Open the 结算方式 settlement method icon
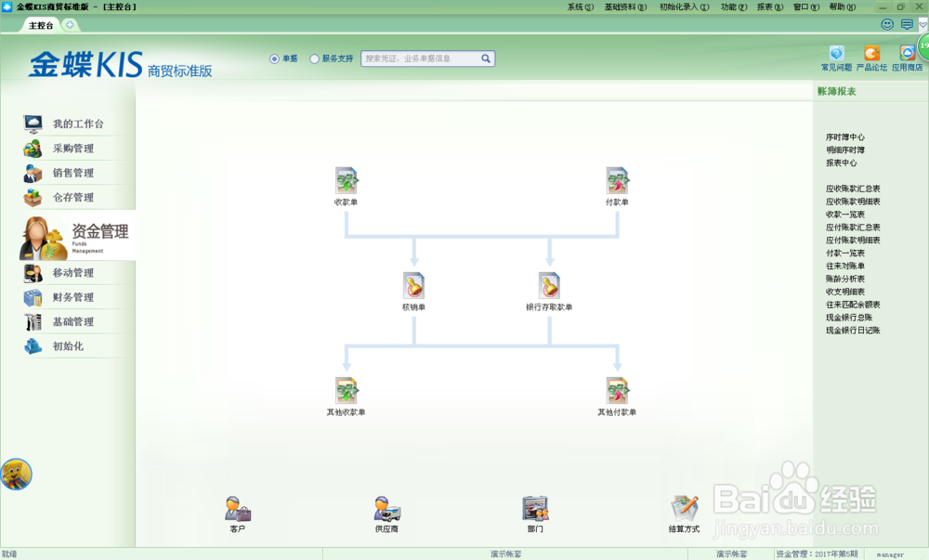Screen dimensions: 929x560 coord(685,509)
